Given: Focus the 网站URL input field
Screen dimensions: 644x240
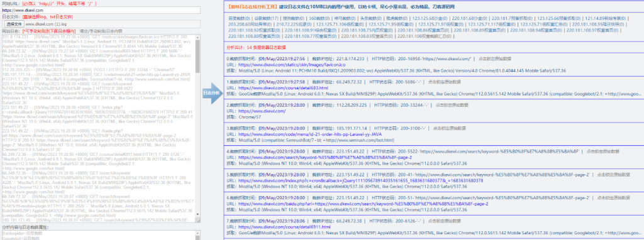Looking at the screenshot, I should (101, 10).
